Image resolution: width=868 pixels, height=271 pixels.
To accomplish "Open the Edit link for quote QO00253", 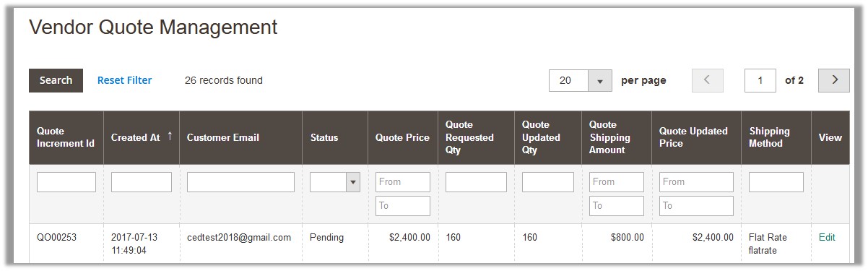I will (827, 237).
